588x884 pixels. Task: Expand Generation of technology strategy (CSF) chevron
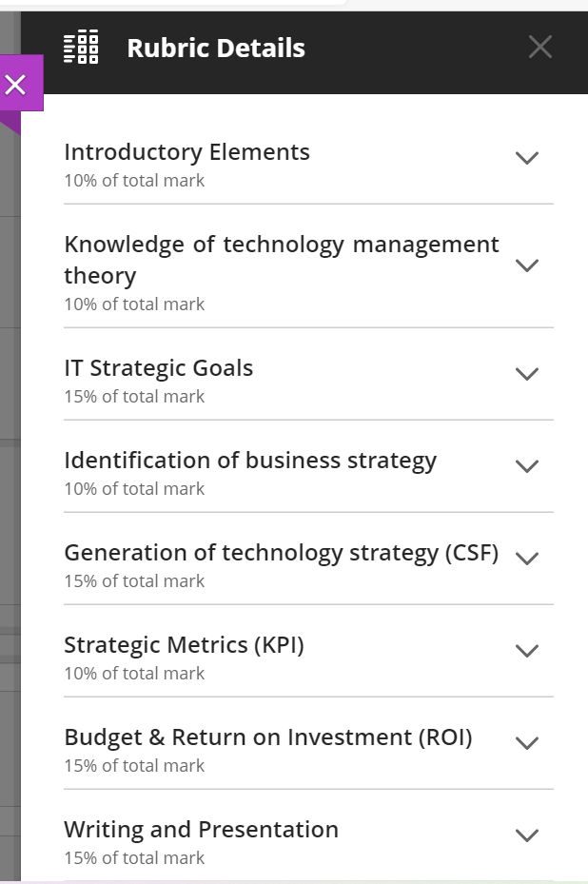pyautogui.click(x=527, y=559)
